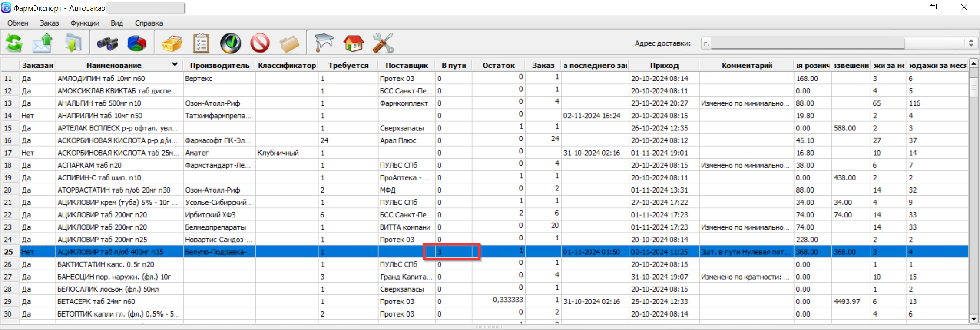Open the clipboard checklist icon
The image size is (980, 330).
tap(201, 43)
